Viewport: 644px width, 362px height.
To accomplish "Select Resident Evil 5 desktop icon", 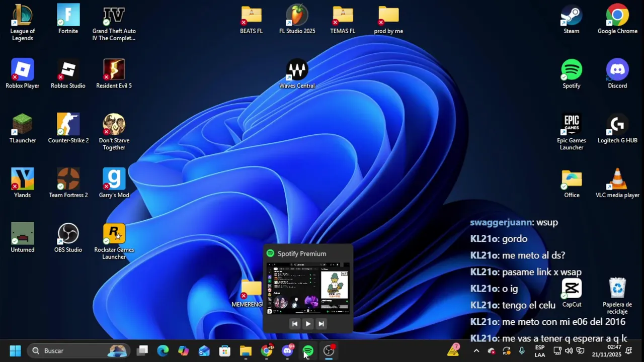I will click(x=114, y=73).
